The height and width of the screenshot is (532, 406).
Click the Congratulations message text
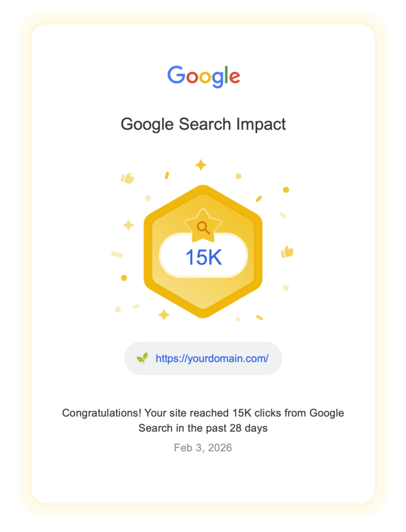click(x=203, y=421)
